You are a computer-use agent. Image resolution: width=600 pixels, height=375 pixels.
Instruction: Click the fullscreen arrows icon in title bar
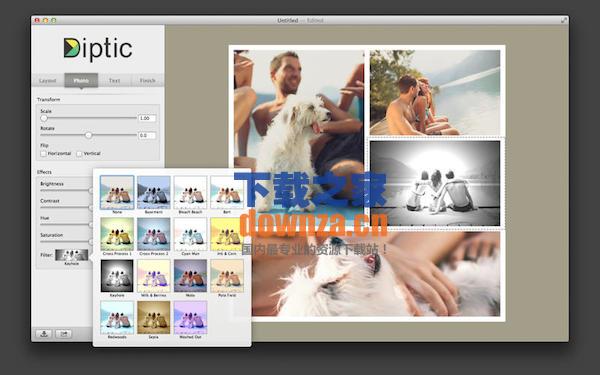(x=564, y=20)
